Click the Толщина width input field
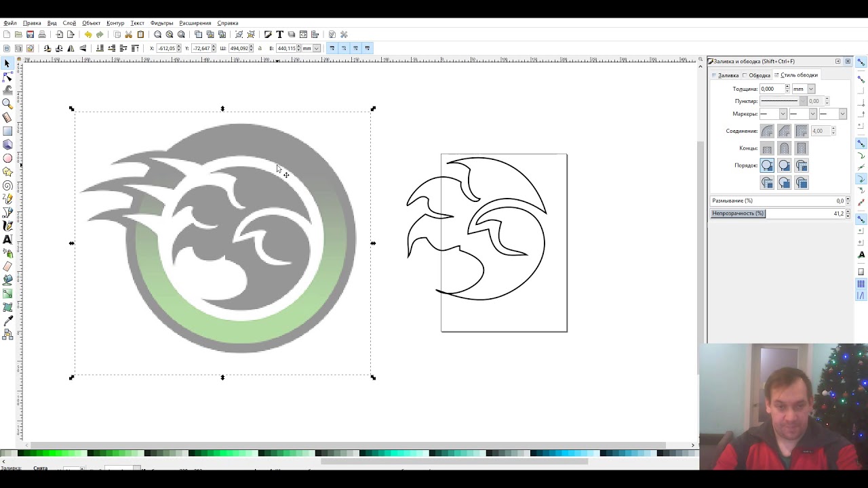This screenshot has width=868, height=488. (772, 89)
